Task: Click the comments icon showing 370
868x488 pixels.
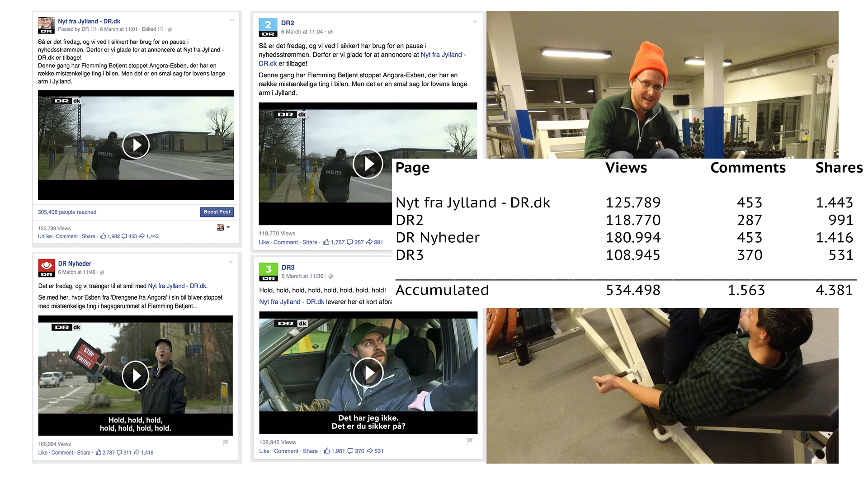Action: click(350, 451)
